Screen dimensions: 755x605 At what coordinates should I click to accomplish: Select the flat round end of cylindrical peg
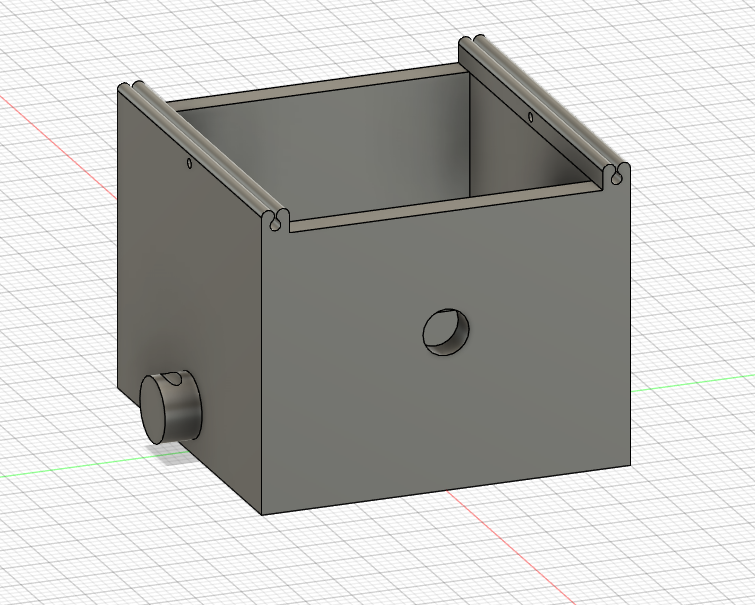152,410
